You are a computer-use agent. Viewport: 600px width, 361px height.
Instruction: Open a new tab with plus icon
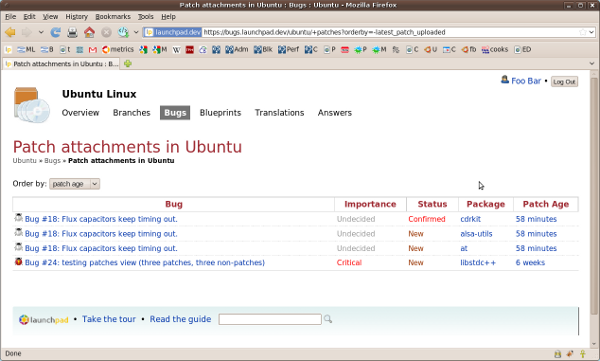coord(128,64)
